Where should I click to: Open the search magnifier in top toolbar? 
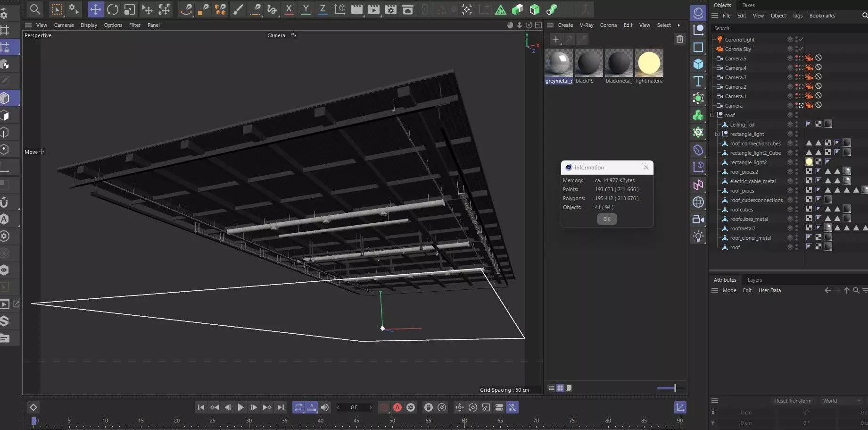35,9
